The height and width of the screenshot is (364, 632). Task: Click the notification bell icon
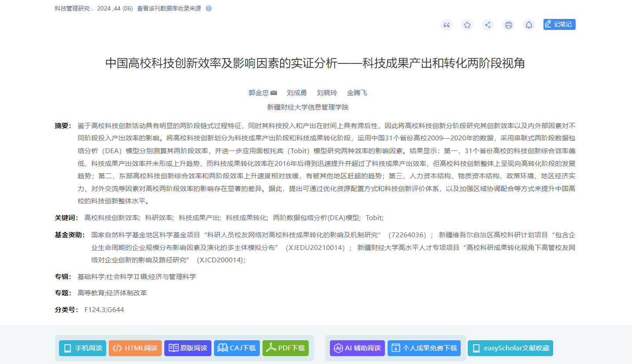529,25
